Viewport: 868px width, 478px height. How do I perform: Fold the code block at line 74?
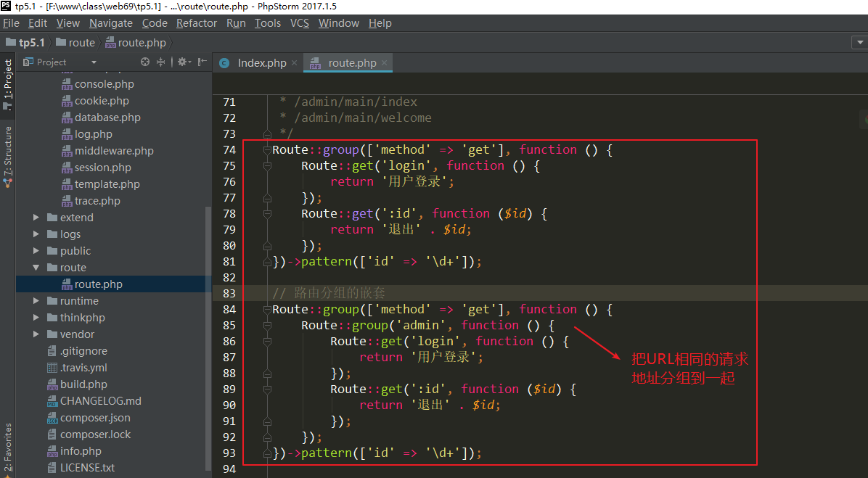(267, 150)
